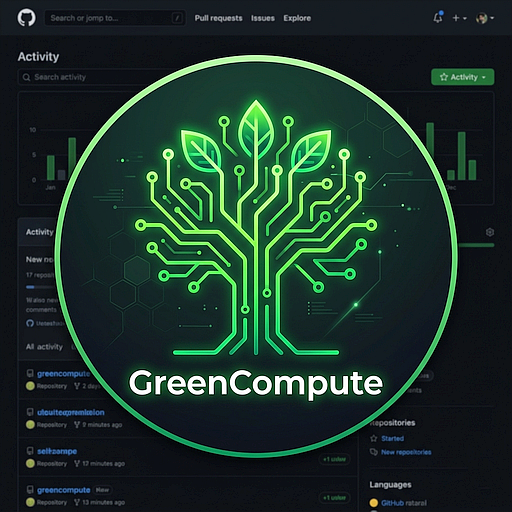Open the notifications bell

[438, 18]
